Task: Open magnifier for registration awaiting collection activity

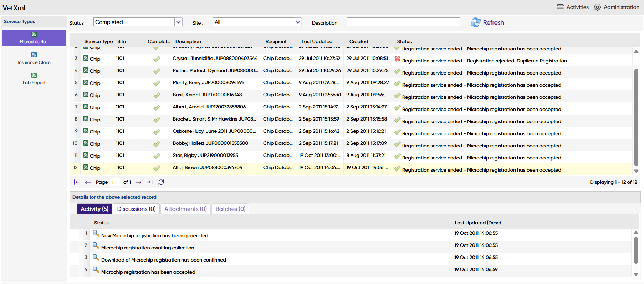Action: [x=96, y=246]
